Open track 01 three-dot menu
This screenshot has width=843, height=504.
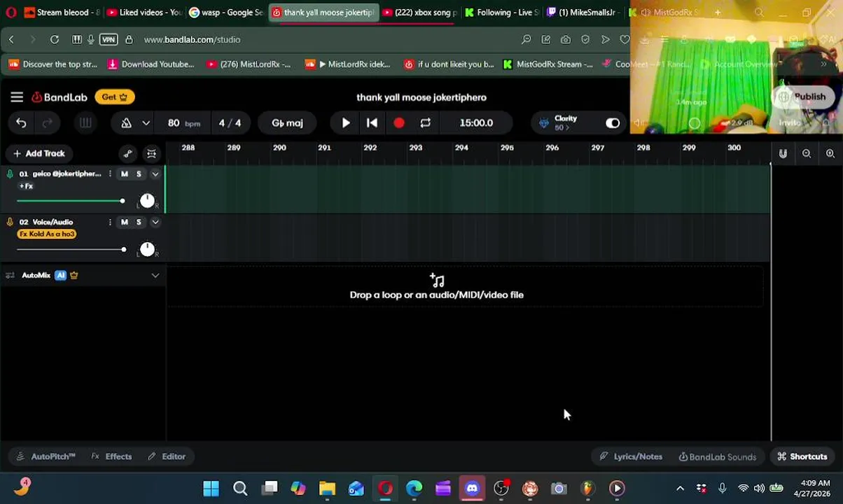tap(110, 174)
